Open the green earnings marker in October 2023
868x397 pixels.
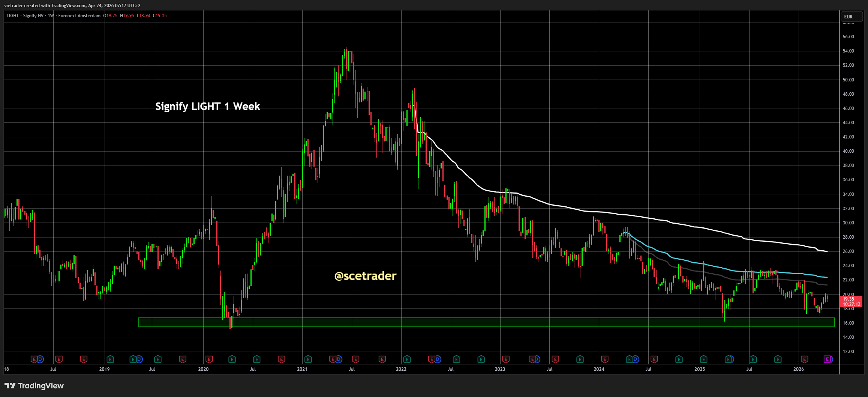[580, 359]
